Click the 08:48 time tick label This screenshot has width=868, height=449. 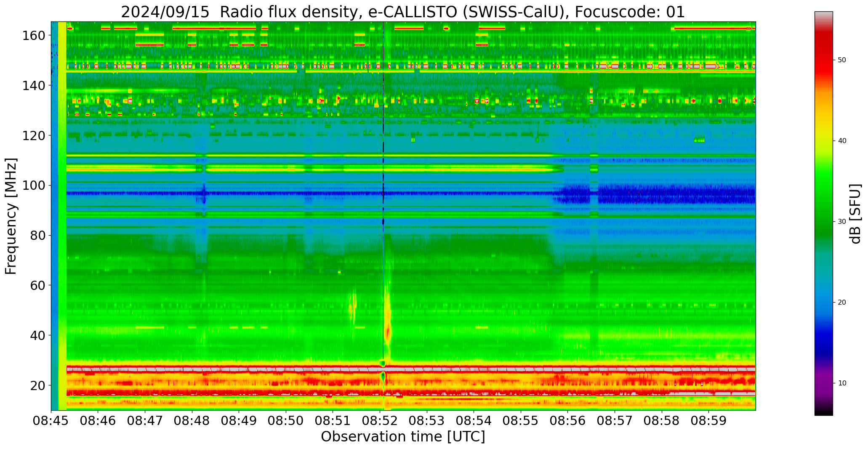coord(192,421)
